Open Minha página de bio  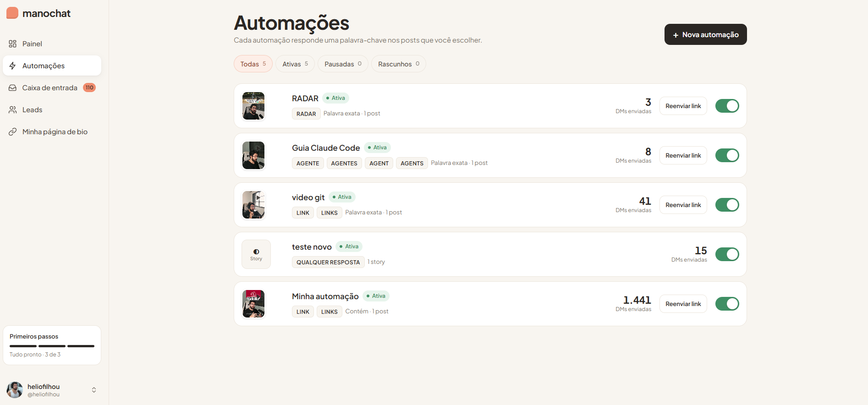[x=52, y=132]
